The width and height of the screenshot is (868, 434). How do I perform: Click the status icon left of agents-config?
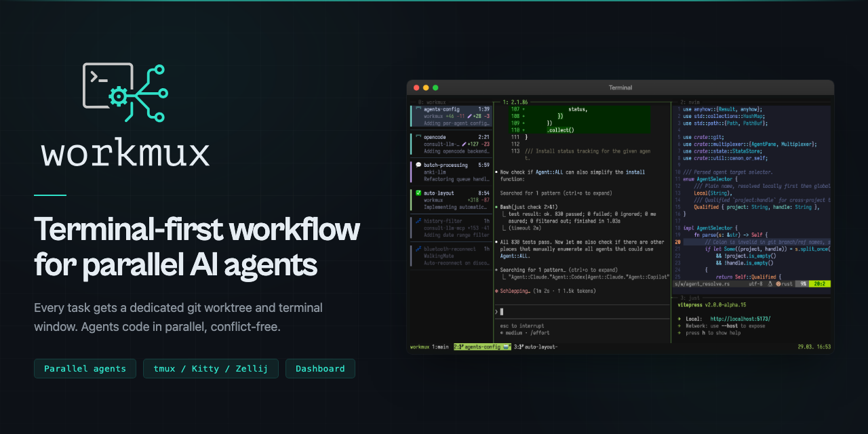[x=418, y=108]
